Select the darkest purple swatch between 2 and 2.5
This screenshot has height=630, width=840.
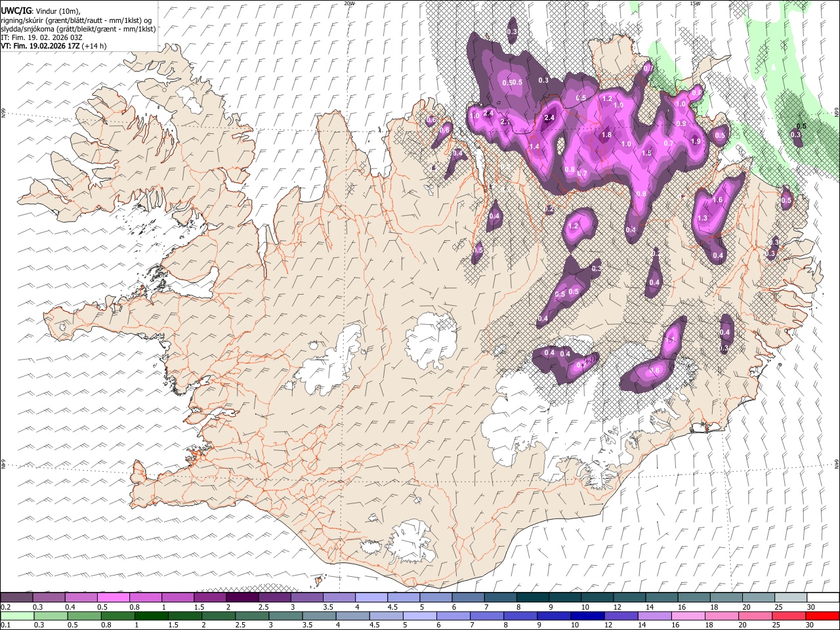tap(241, 598)
